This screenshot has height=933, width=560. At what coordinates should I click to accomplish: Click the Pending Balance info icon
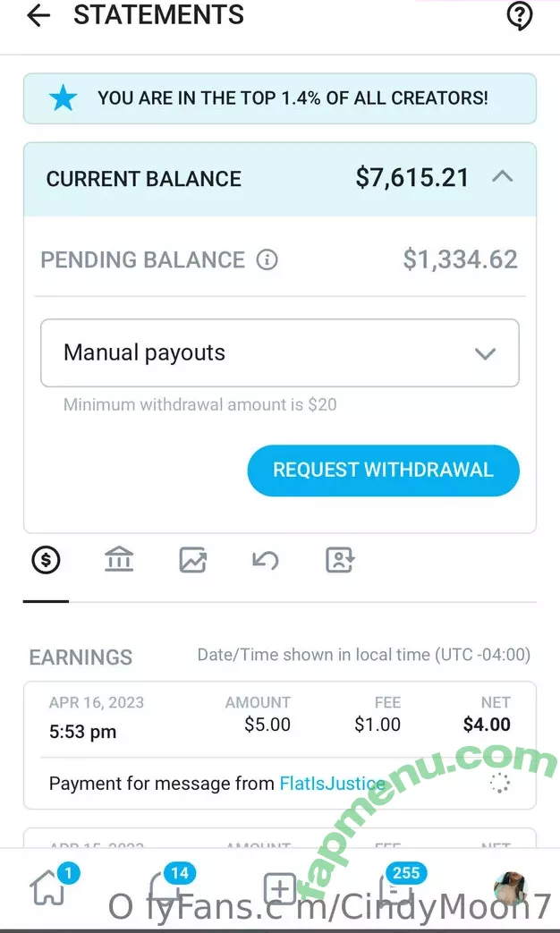point(267,260)
